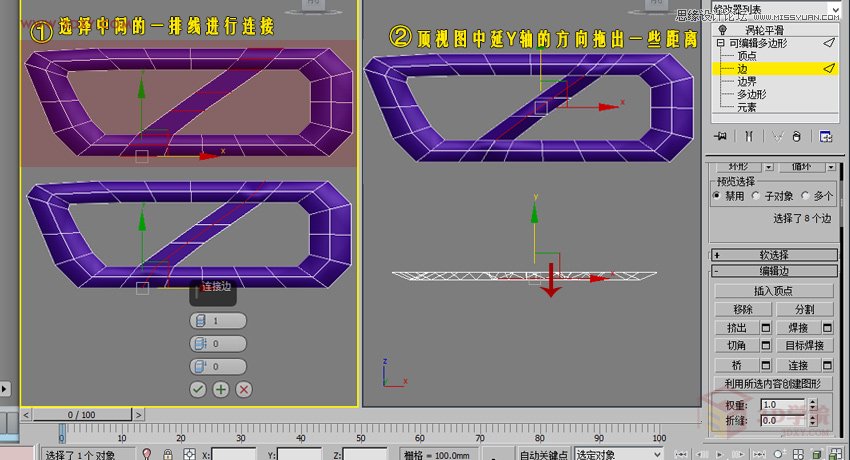Expand the Soft Selection (软选择) rollout
Screen dimensions: 850x460
[x=775, y=254]
